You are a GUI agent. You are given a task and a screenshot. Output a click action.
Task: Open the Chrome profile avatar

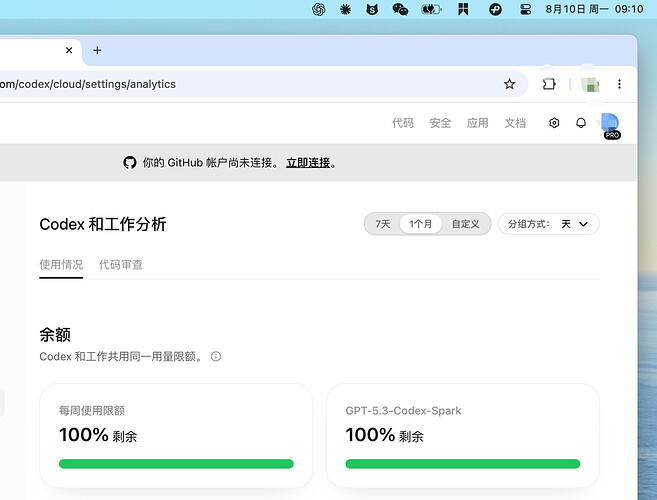pyautogui.click(x=590, y=85)
